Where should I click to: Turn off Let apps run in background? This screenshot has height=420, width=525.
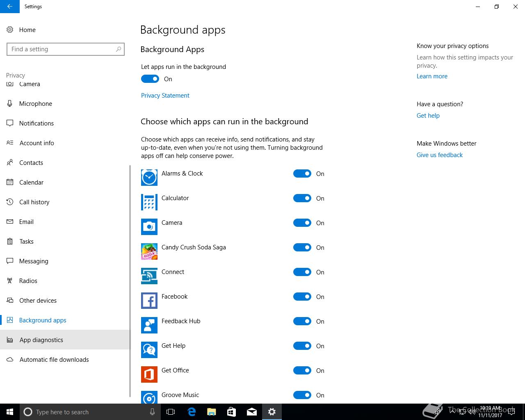(150, 79)
